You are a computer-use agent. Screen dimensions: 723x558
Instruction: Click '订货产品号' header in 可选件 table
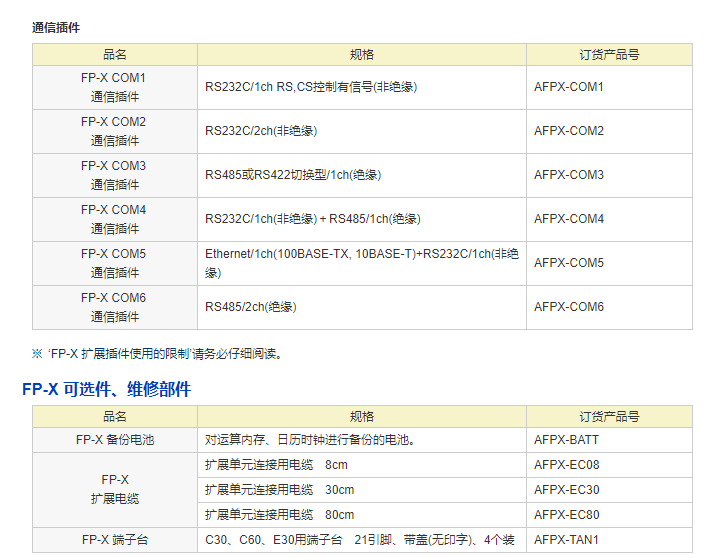[609, 417]
